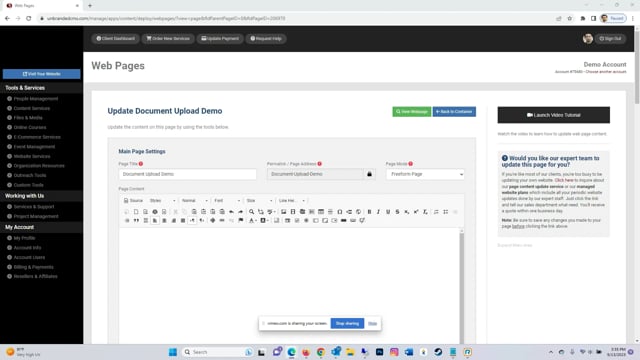Screen dimensions: 640x360
Task: Click the green View Webpage button
Action: point(411,111)
